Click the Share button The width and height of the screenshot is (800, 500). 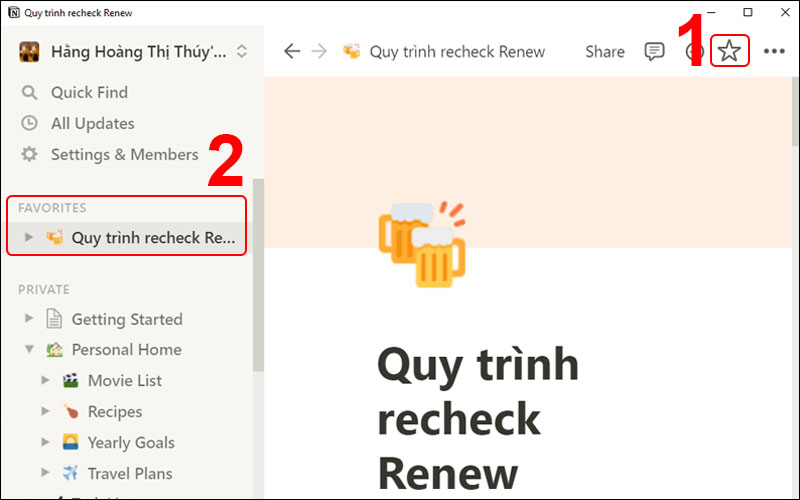coord(605,52)
